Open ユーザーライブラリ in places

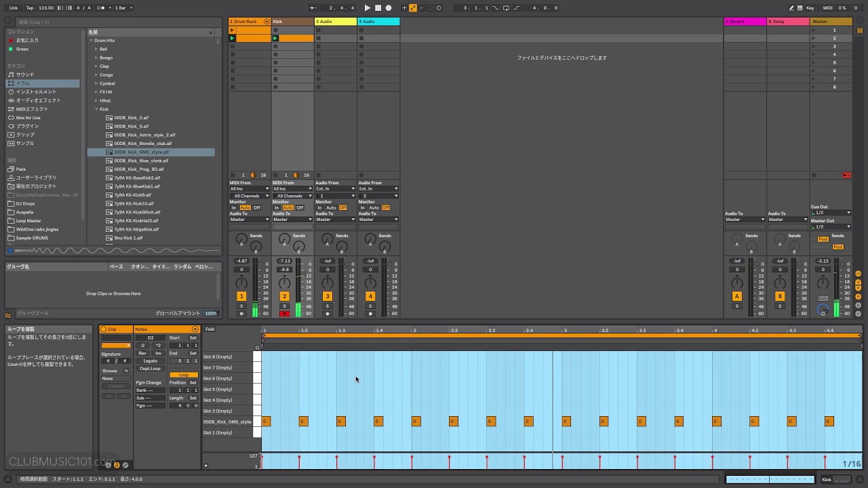pos(37,178)
